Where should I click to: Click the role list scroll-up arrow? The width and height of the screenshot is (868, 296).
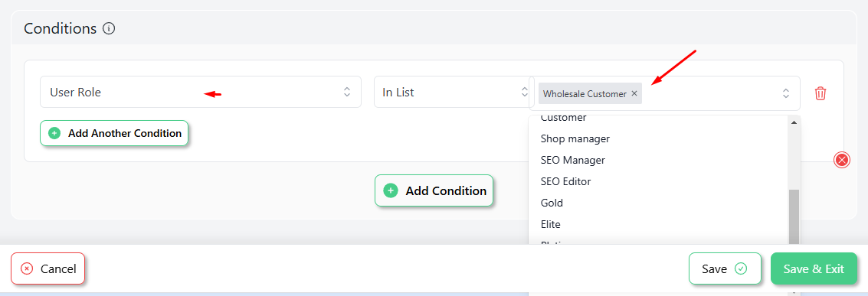(794, 122)
